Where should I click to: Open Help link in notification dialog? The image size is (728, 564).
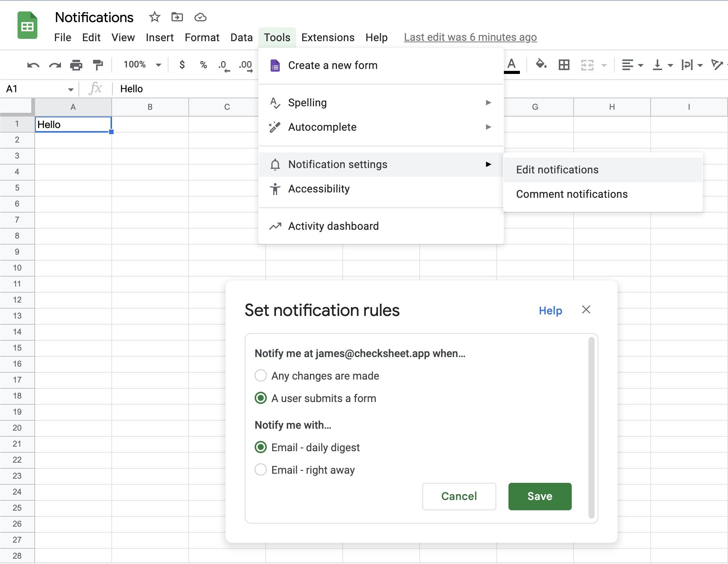point(550,311)
